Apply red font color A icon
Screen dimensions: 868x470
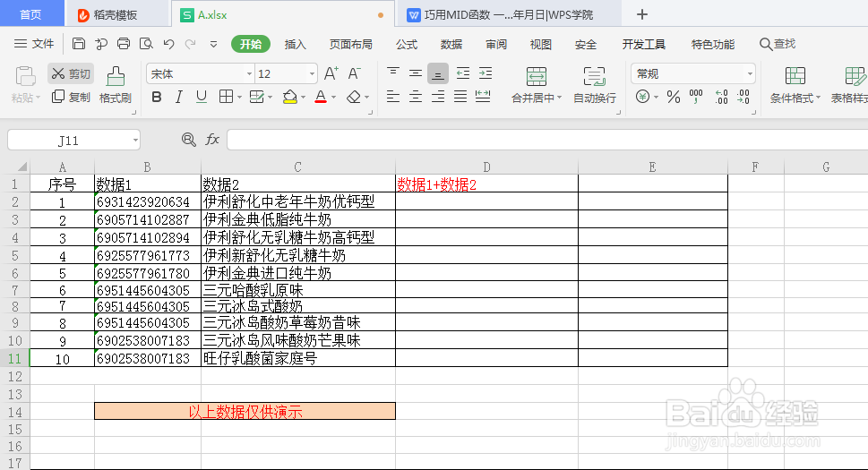click(x=321, y=98)
